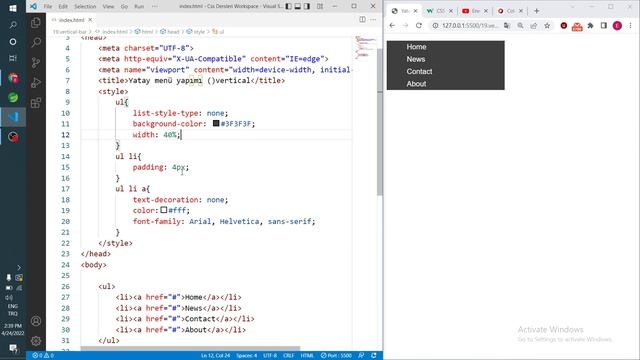Open the errors and warnings status indicator
Viewport: 640px width, 360px height.
43,356
